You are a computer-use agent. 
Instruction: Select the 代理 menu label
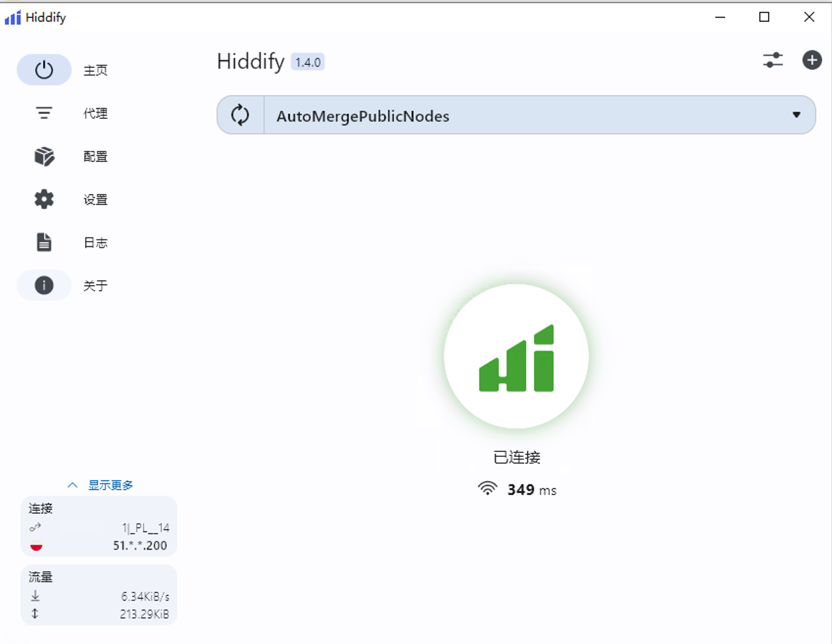[x=96, y=114]
